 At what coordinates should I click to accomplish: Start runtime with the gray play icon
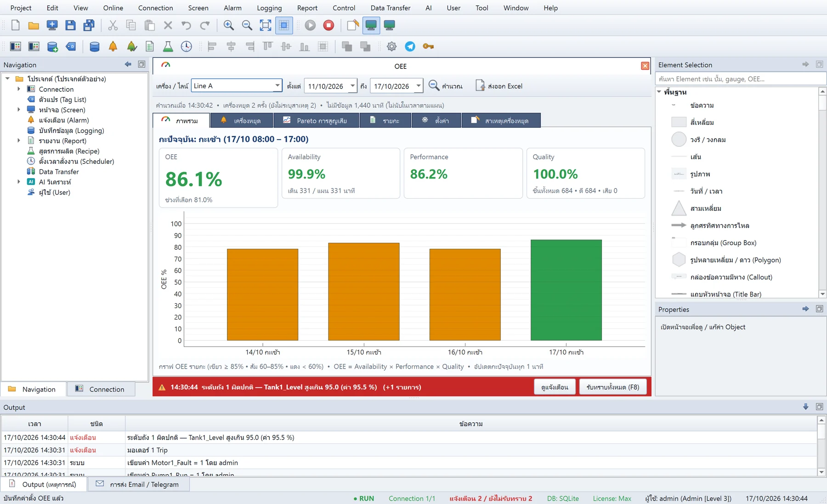point(310,25)
